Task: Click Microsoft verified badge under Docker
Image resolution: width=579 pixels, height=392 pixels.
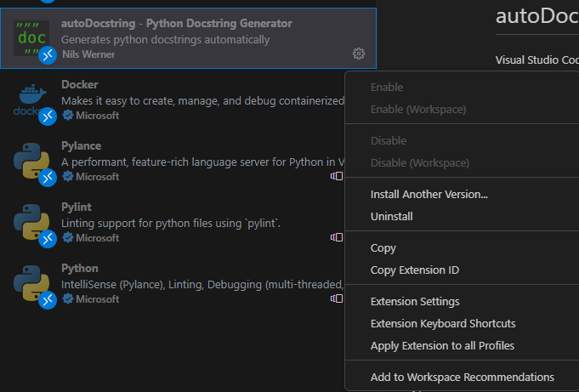Action: (x=67, y=116)
